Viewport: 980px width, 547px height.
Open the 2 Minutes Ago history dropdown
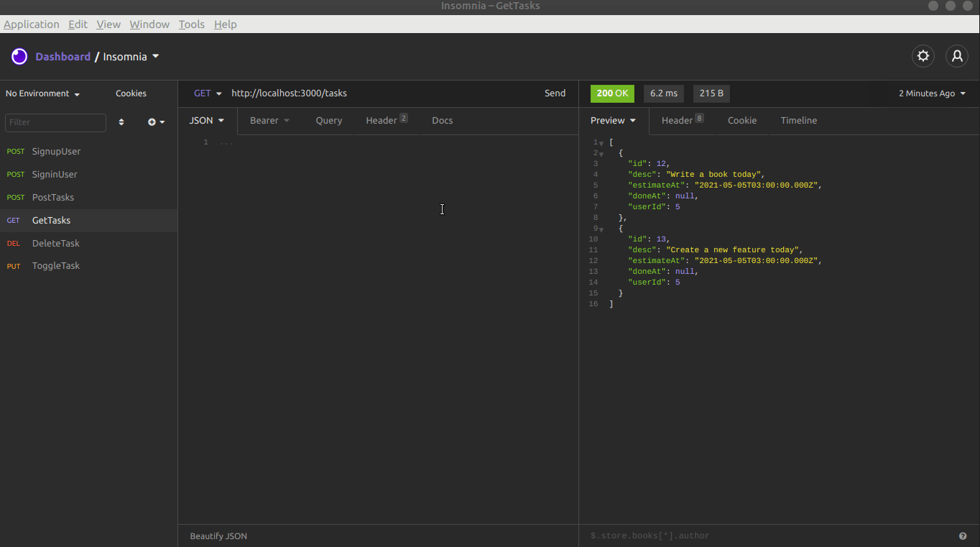[x=931, y=93]
